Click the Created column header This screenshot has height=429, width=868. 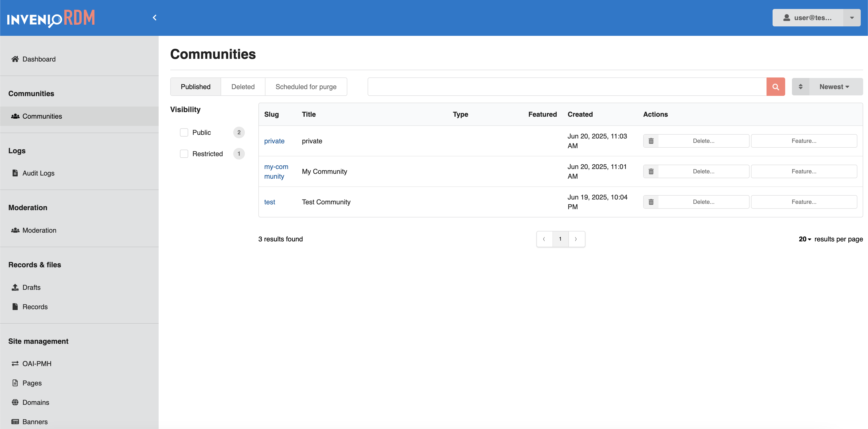tap(580, 115)
